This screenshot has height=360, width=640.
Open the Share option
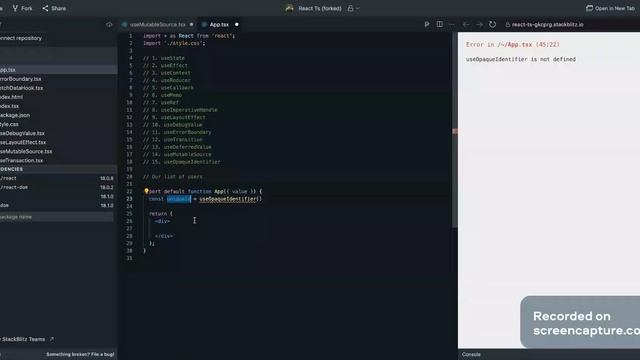tap(54, 8)
